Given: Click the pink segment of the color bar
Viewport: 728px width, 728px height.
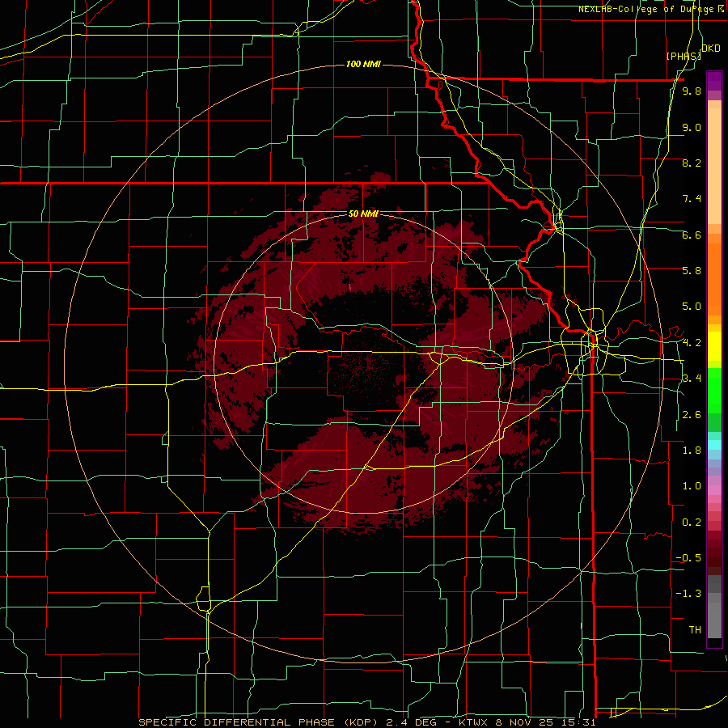Looking at the screenshot, I should click(x=714, y=490).
